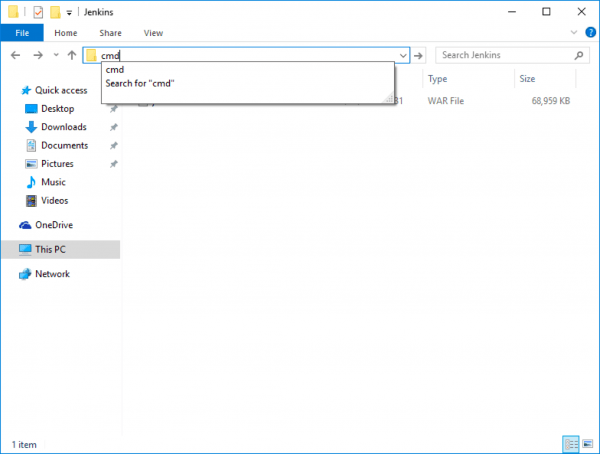Click the folder icon in title bar
The image size is (600, 454).
pos(13,12)
